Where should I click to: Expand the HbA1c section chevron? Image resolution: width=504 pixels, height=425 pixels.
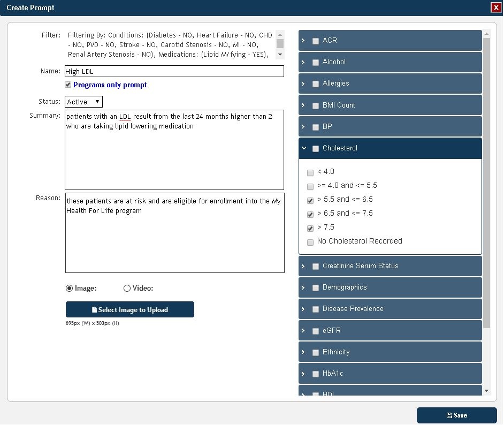pos(303,374)
